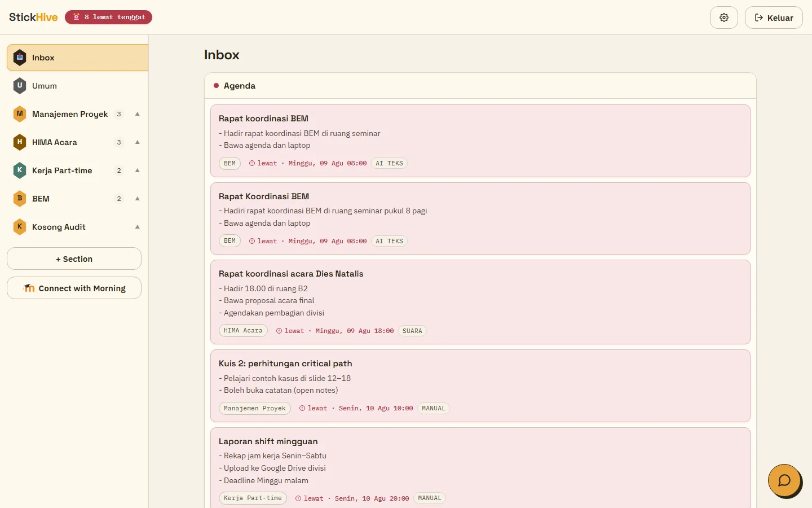Viewport: 812px width, 508px height.
Task: Collapse the Kosong Audit section arrow
Action: [137, 227]
